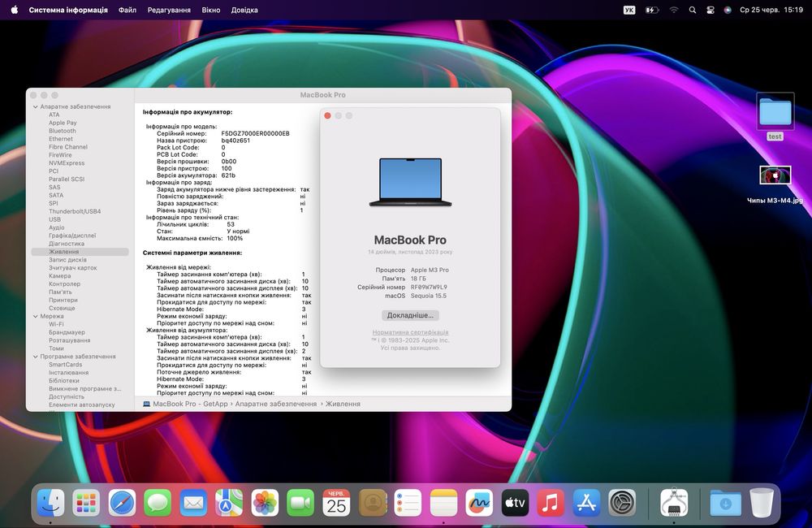Image resolution: width=812 pixels, height=528 pixels.
Task: Select NVMExpress in sidebar
Action: click(67, 163)
